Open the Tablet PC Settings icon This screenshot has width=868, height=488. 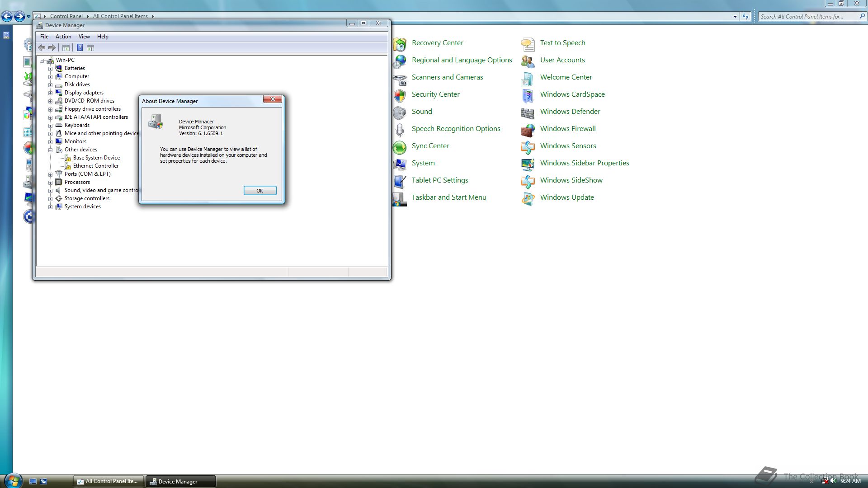point(400,181)
